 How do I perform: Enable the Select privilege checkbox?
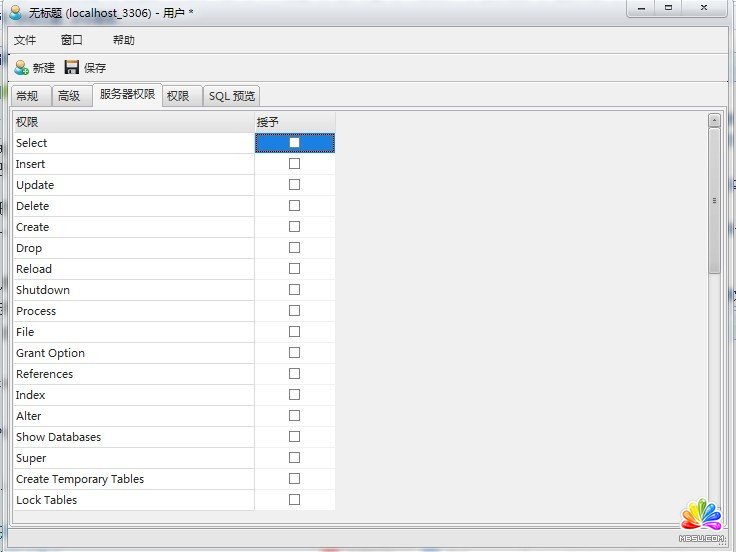[294, 143]
